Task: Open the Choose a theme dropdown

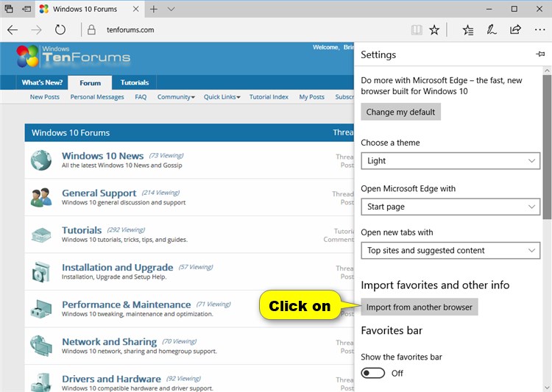Action: pos(450,161)
